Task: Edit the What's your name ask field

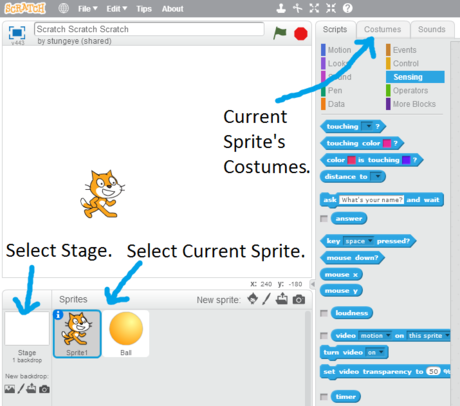Action: pyautogui.click(x=371, y=200)
